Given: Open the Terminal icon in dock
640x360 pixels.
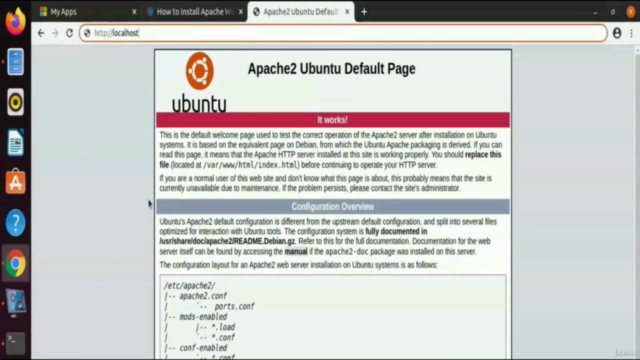Looking at the screenshot, I should tap(15, 343).
